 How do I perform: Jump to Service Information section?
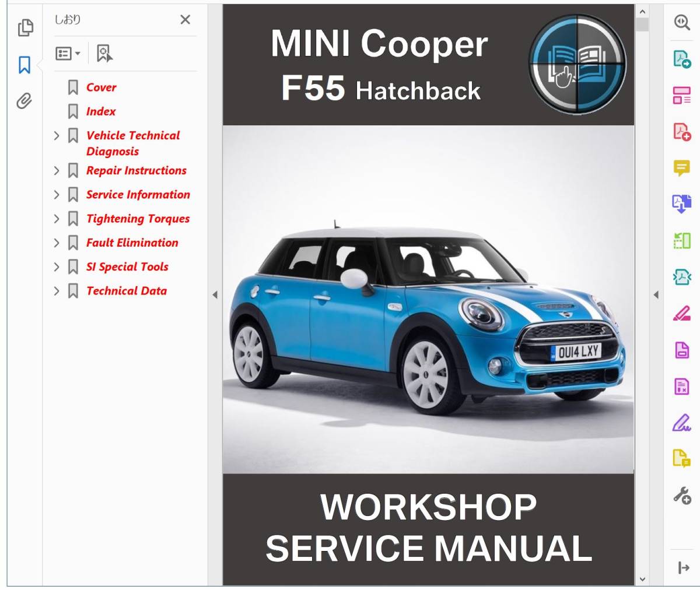tap(138, 195)
